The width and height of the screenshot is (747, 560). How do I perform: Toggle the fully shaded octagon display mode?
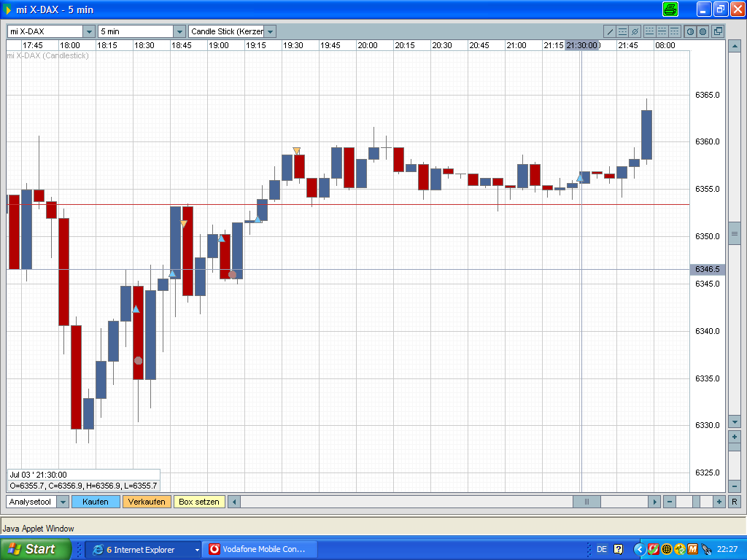pos(703,32)
